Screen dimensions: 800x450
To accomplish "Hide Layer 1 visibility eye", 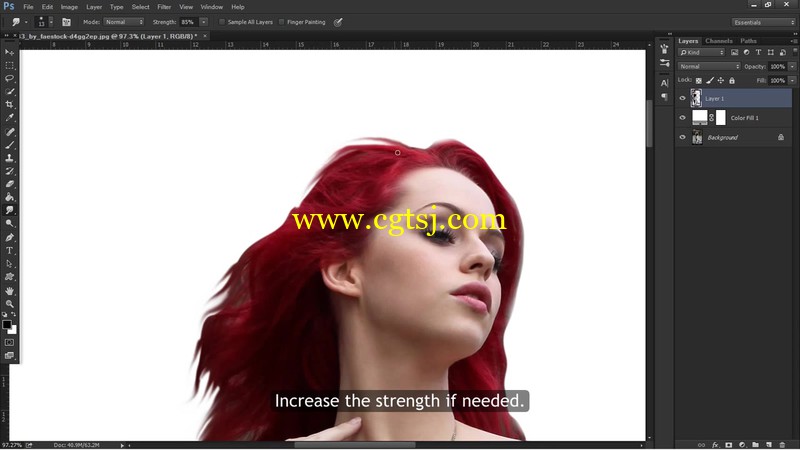I will tap(683, 98).
